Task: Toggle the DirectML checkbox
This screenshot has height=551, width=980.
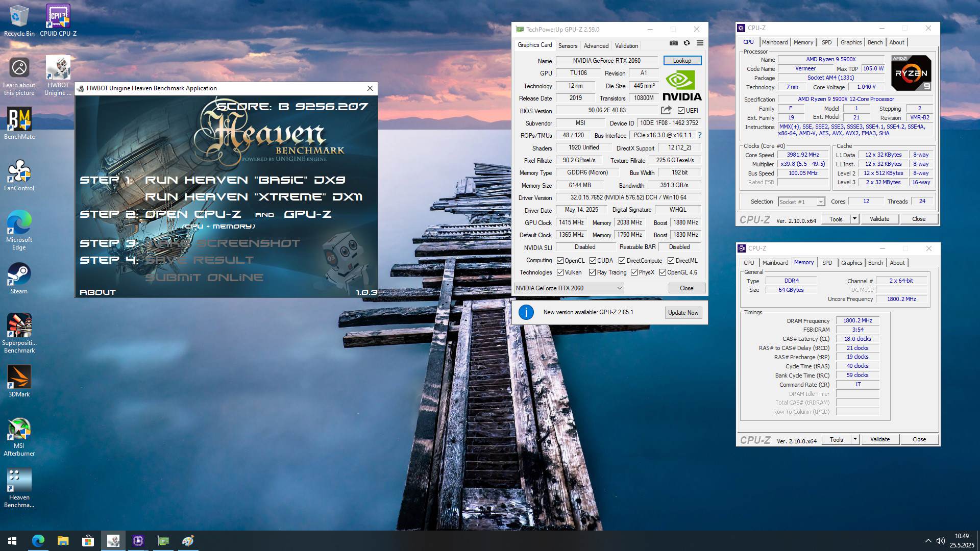Action: [x=671, y=261]
